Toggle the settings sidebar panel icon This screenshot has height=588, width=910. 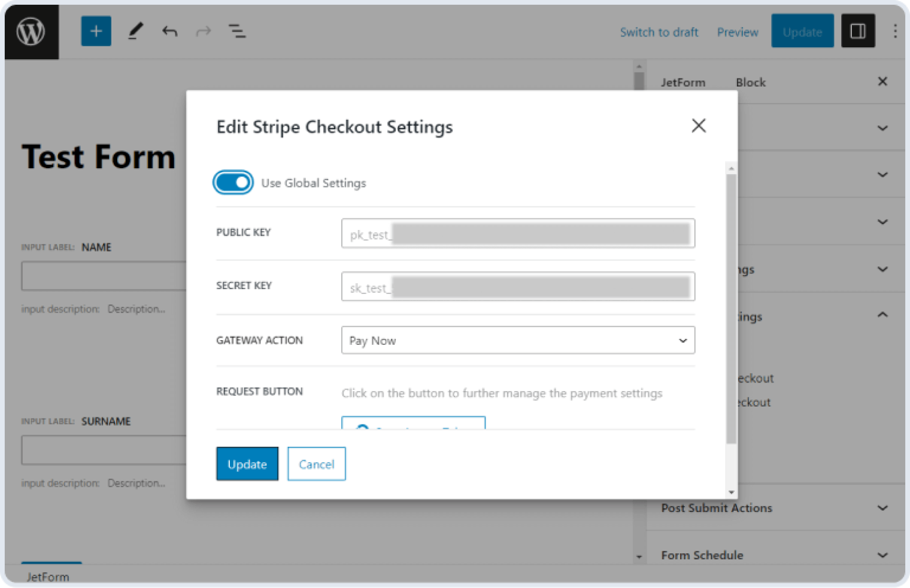pyautogui.click(x=858, y=31)
